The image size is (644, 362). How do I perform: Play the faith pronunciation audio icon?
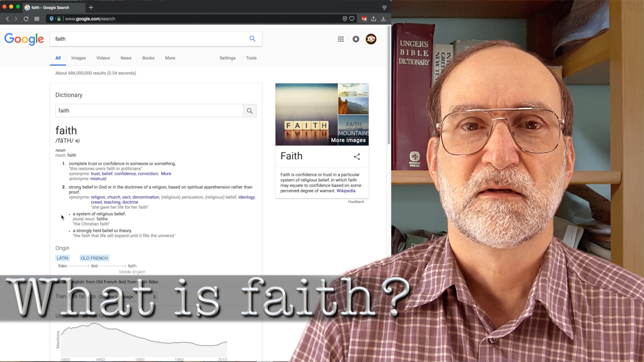click(78, 141)
